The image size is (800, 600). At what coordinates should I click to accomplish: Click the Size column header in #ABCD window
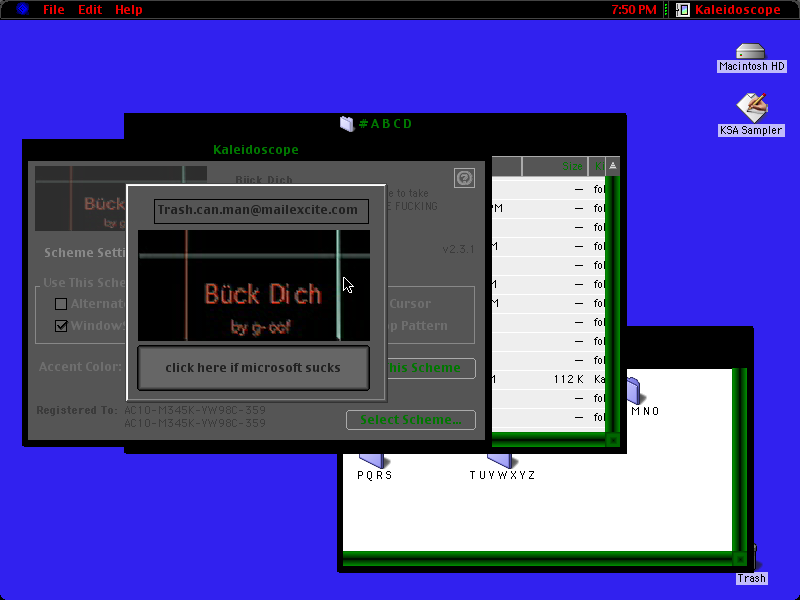[x=555, y=166]
